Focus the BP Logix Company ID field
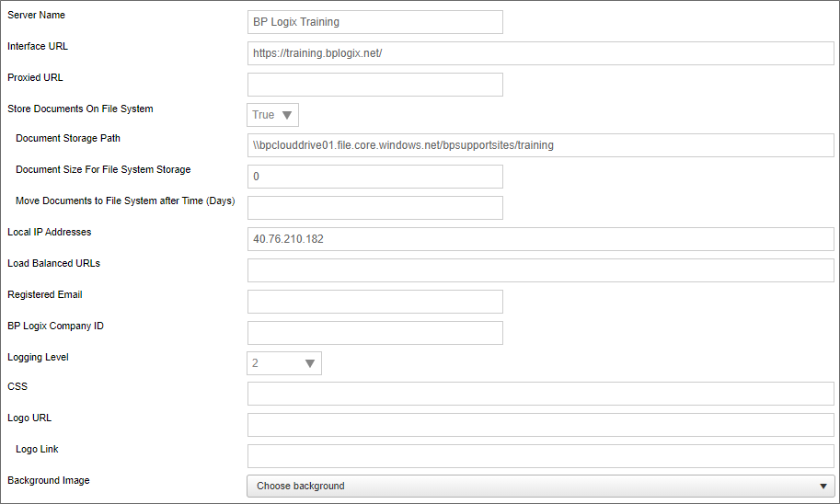Image resolution: width=840 pixels, height=504 pixels. click(374, 333)
